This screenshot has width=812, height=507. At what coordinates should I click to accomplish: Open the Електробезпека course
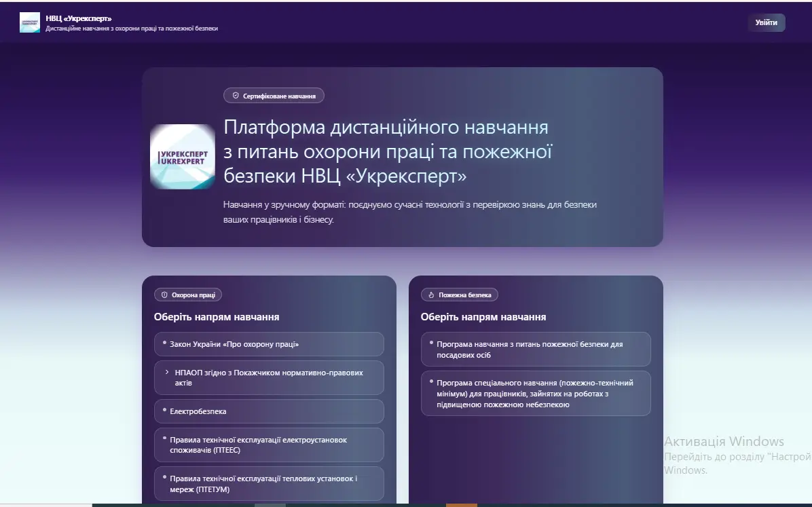pyautogui.click(x=269, y=411)
